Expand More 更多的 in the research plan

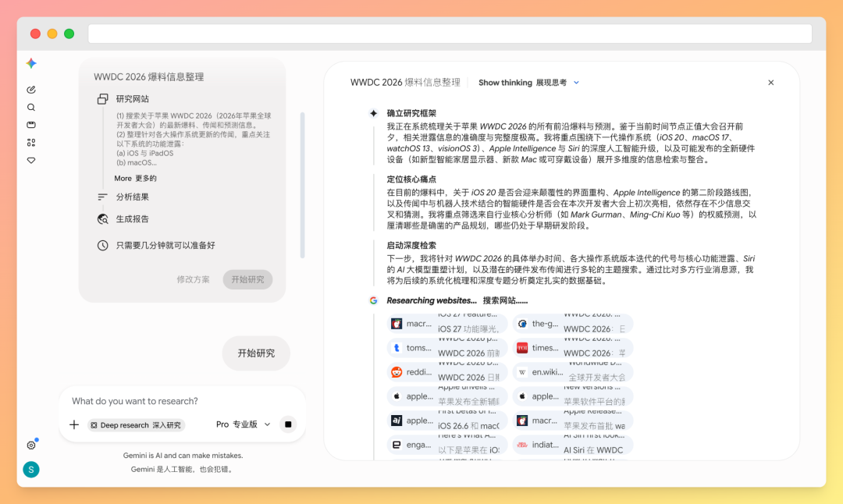(x=136, y=179)
